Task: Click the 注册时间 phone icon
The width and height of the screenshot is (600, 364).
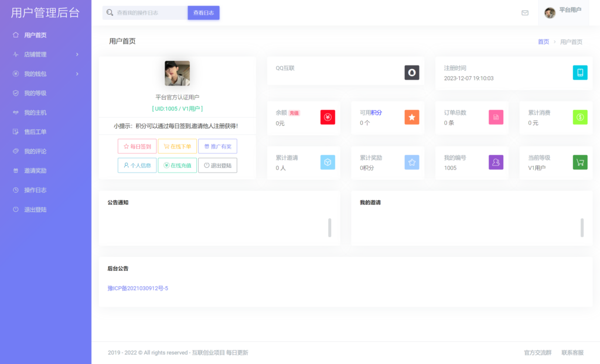Action: 580,73
